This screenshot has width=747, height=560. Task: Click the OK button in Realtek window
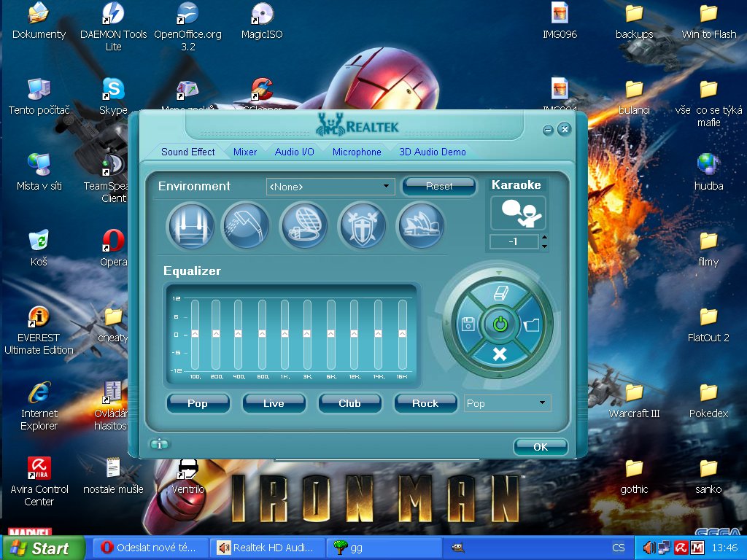(541, 447)
